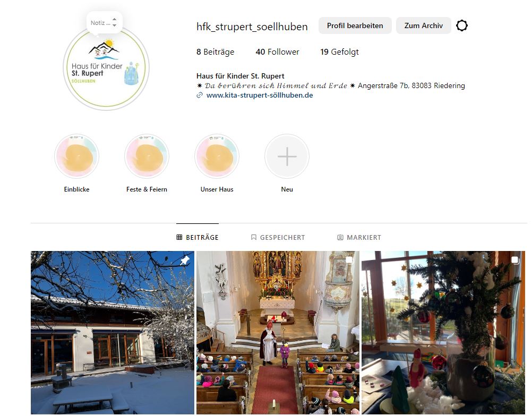The width and height of the screenshot is (532, 416).
Task: Open the kita-strupert-söllhuben.de website link
Action: coord(260,96)
